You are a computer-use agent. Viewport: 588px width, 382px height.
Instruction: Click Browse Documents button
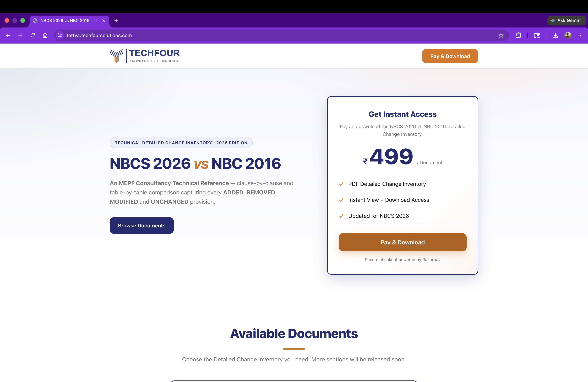coord(141,225)
